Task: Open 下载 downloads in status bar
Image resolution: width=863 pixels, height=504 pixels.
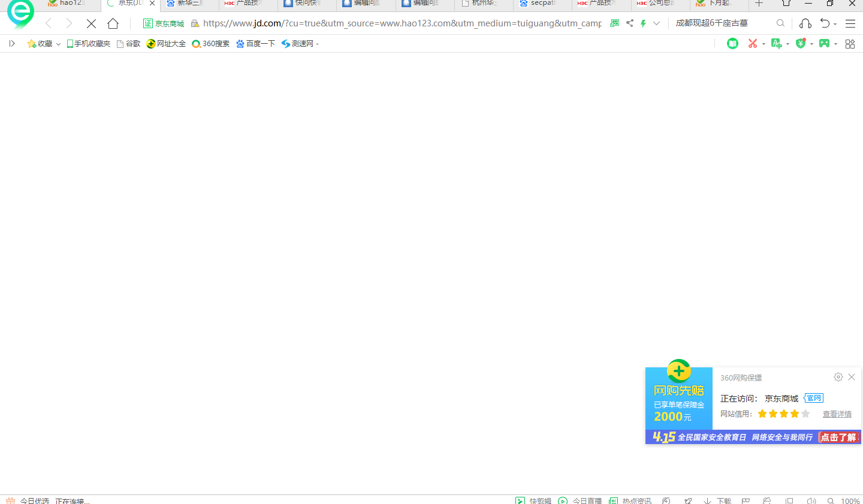Action: point(717,500)
